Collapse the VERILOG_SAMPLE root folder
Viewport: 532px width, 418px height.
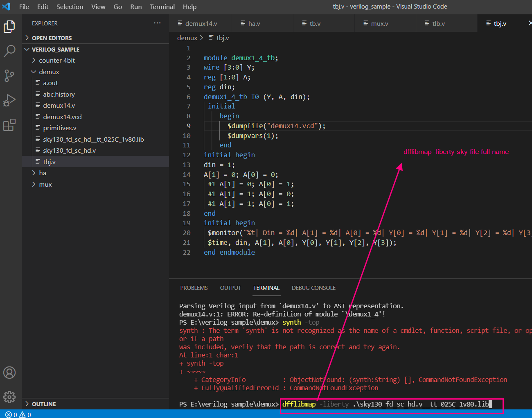[x=55, y=49]
